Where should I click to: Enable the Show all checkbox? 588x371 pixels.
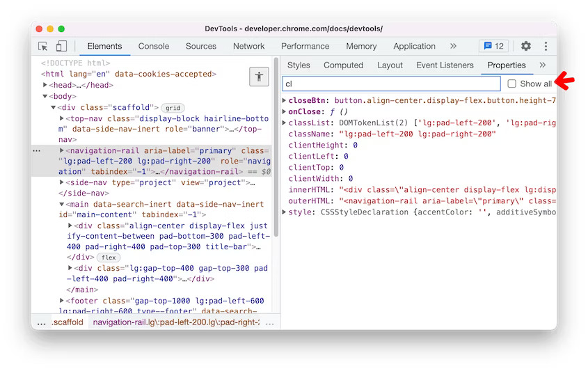(x=512, y=84)
